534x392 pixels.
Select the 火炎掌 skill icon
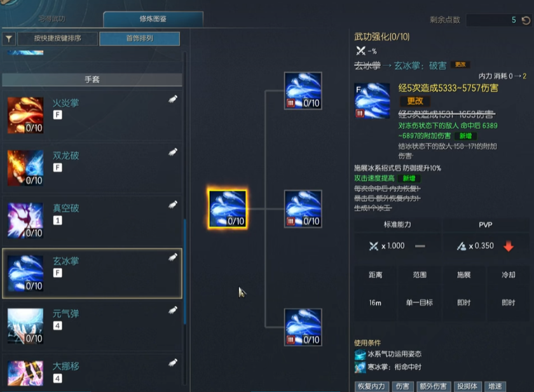pyautogui.click(x=25, y=115)
